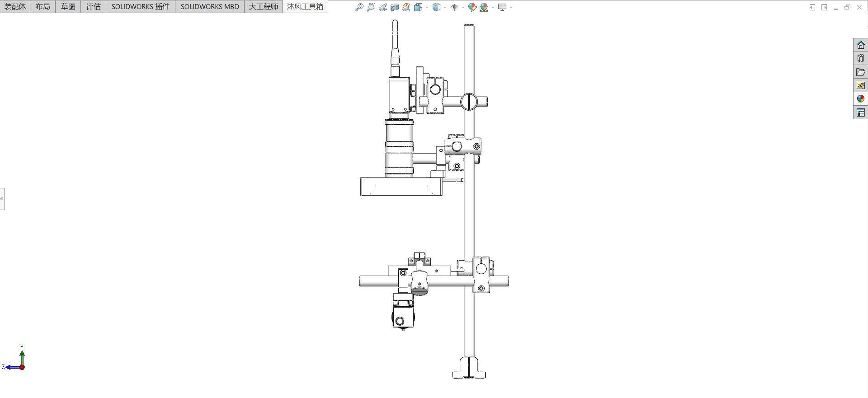Expand the Hide/Show Items dropdown arrow
Image resolution: width=868 pixels, height=398 pixels.
coord(463,7)
